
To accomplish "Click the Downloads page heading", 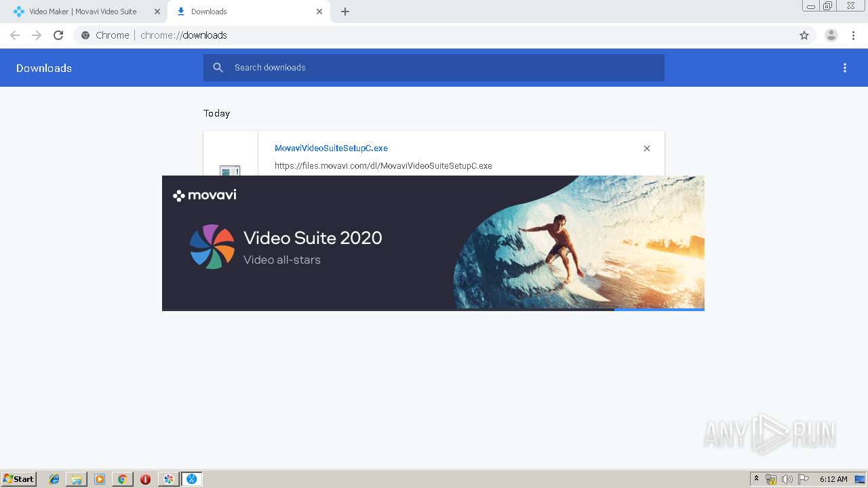I will click(44, 68).
